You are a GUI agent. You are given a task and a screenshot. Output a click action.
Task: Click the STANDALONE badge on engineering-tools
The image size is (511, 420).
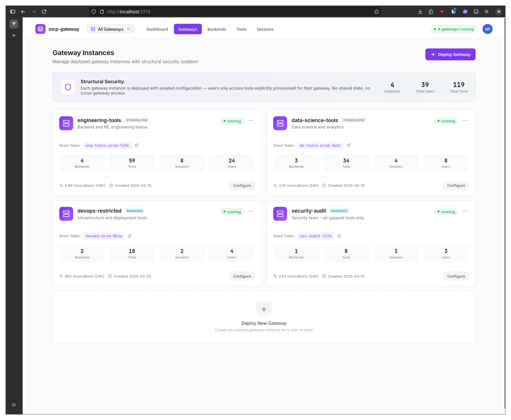pos(137,120)
